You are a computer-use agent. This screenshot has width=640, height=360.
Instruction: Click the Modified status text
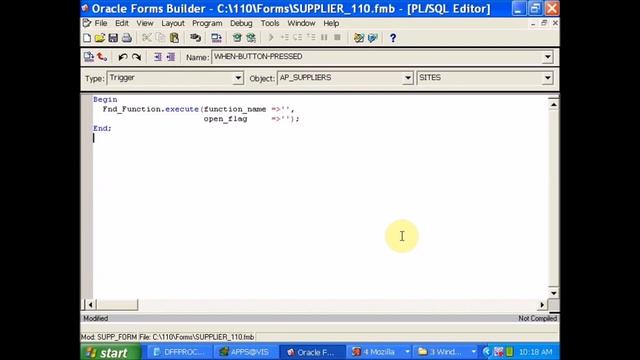pyautogui.click(x=96, y=318)
